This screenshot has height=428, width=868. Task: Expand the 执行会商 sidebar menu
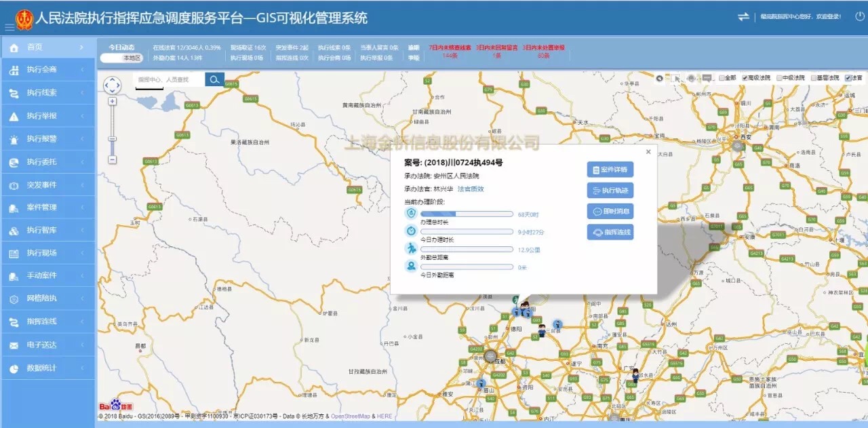(x=47, y=70)
